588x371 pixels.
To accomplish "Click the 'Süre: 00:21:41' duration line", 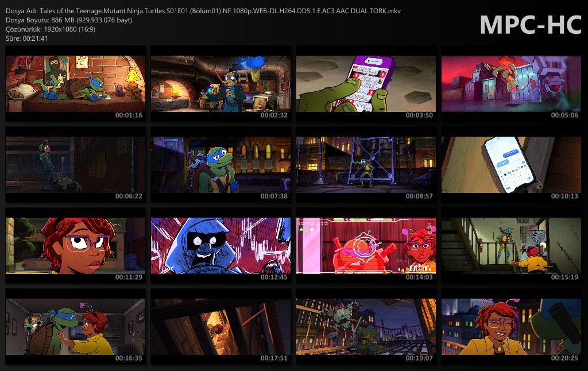I will click(26, 38).
